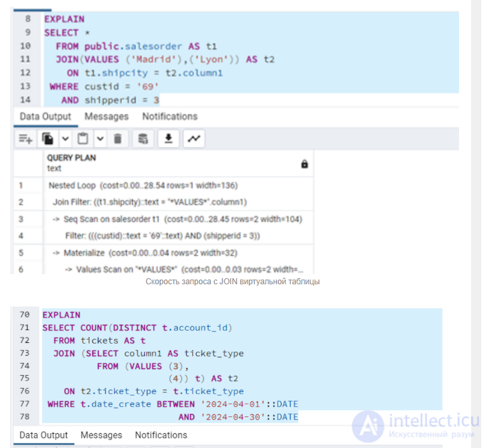This screenshot has width=488, height=448.
Task: Click the (4)) t) AS t2 line
Action: coord(203,379)
